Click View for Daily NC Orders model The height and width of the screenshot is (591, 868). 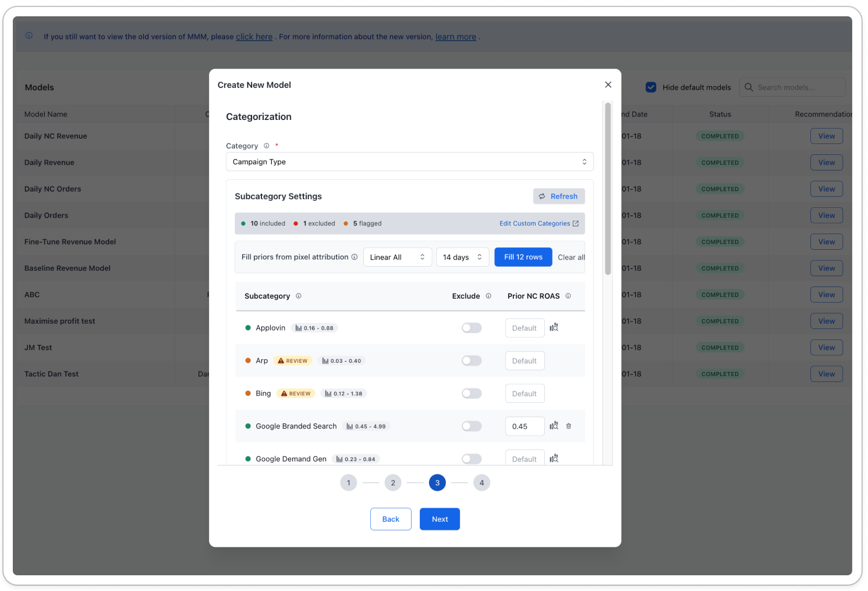point(827,189)
